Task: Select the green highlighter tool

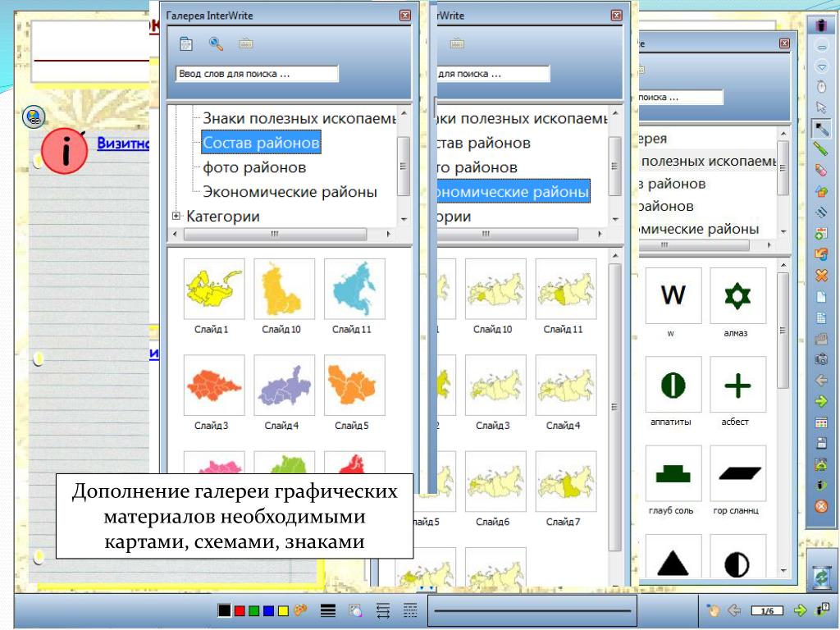Action: [821, 148]
